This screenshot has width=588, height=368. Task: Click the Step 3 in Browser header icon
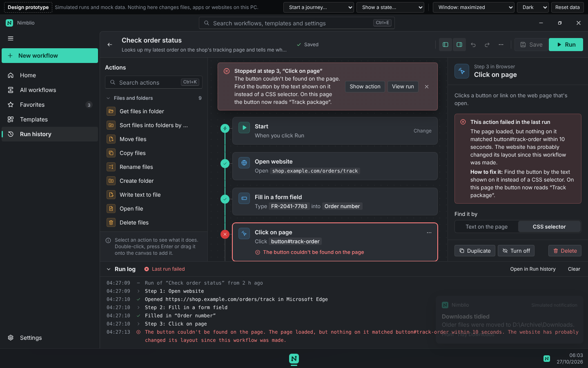462,71
